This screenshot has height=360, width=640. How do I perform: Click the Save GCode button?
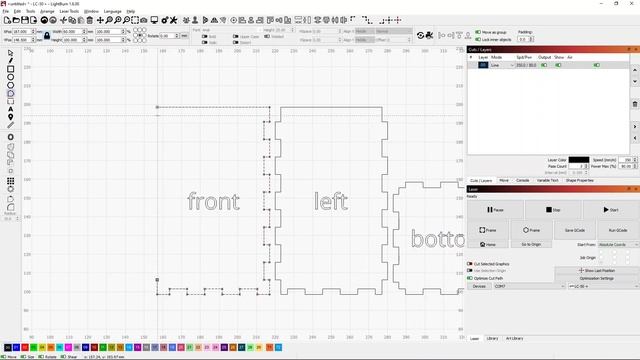[574, 230]
